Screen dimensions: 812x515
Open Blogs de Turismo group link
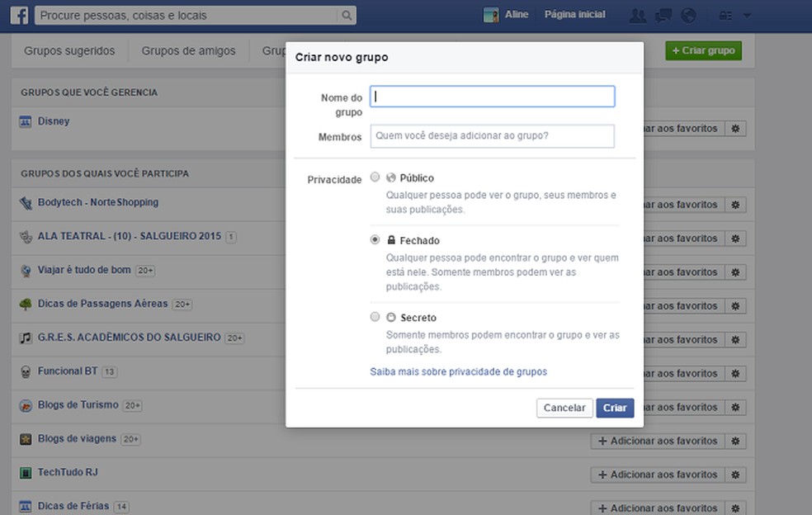click(x=78, y=404)
